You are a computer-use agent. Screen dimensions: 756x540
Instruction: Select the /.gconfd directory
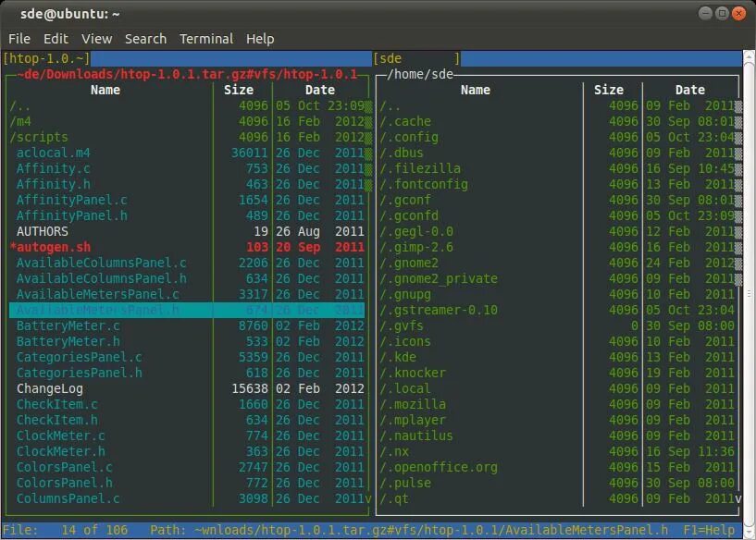coord(557,215)
